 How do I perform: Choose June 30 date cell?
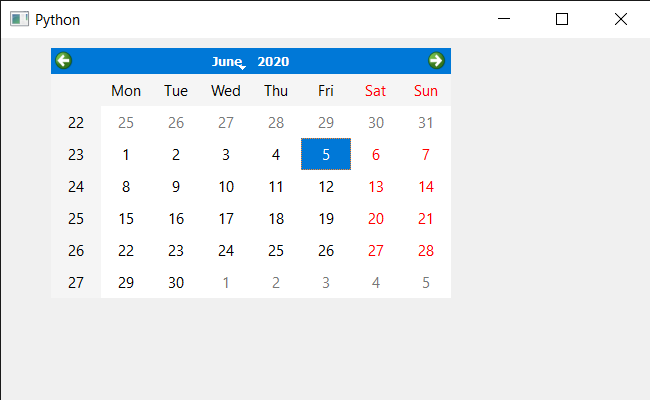tap(176, 282)
